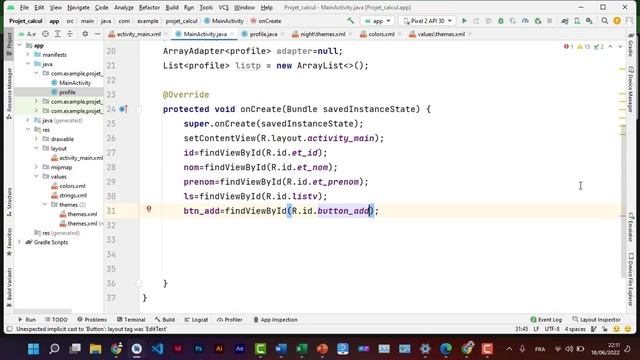Open the Refactor menu
The width and height of the screenshot is (640, 360).
click(x=149, y=7)
